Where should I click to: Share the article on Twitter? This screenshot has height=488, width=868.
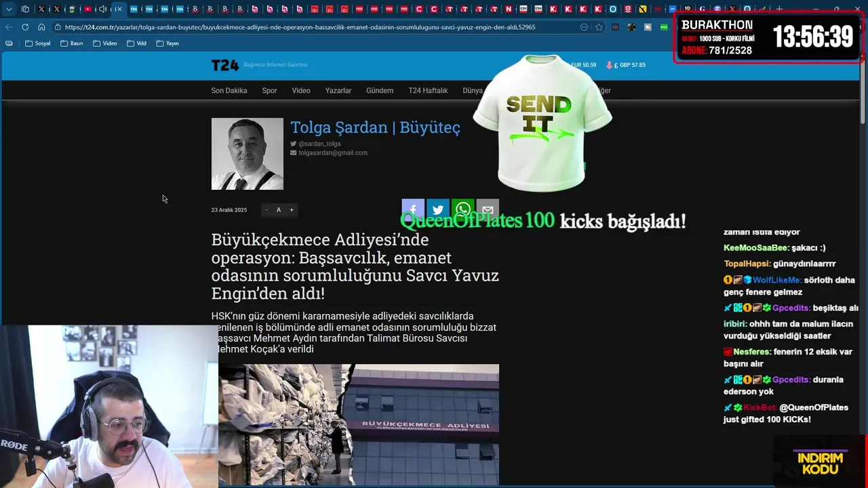click(438, 209)
